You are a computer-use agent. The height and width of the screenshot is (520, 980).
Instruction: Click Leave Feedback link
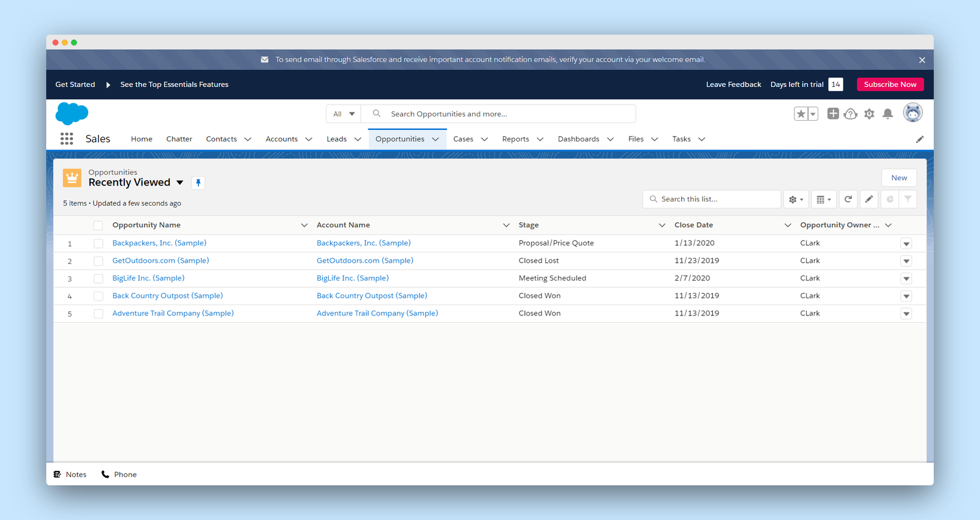pos(734,85)
